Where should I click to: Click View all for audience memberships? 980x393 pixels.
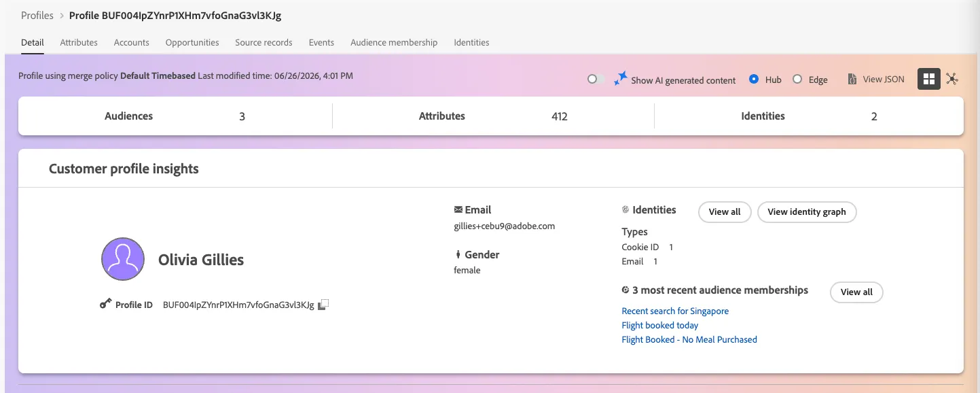tap(856, 292)
